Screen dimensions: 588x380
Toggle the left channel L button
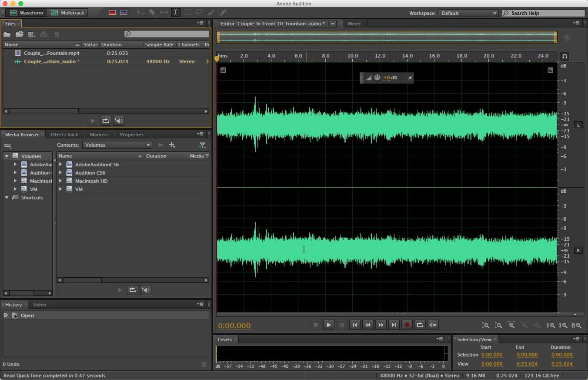pyautogui.click(x=578, y=125)
